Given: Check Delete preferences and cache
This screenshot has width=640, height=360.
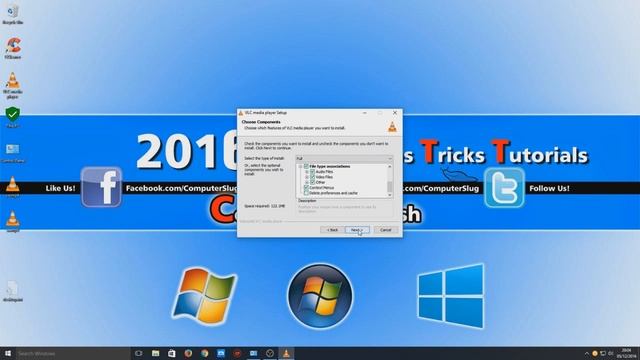Looking at the screenshot, I should (306, 193).
